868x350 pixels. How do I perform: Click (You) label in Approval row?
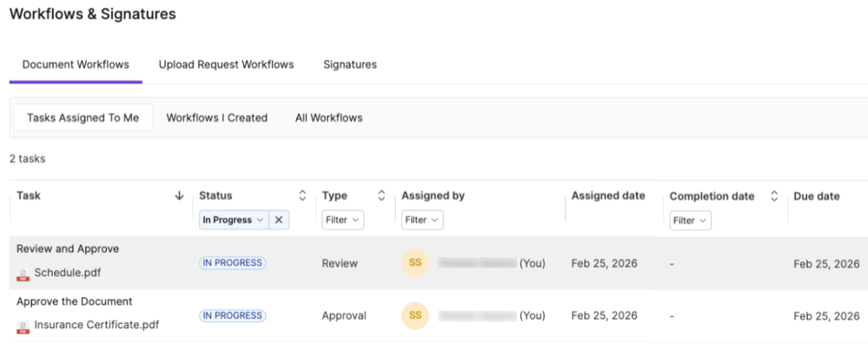(x=532, y=316)
